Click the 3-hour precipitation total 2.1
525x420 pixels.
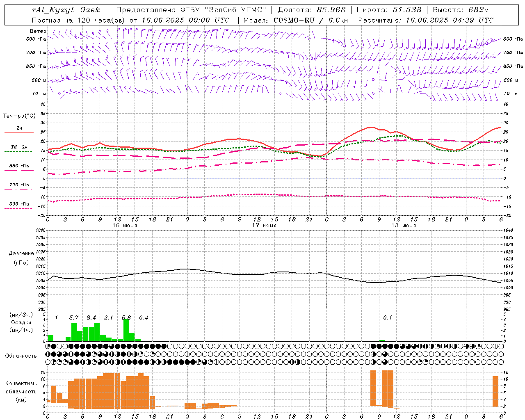pos(108,317)
